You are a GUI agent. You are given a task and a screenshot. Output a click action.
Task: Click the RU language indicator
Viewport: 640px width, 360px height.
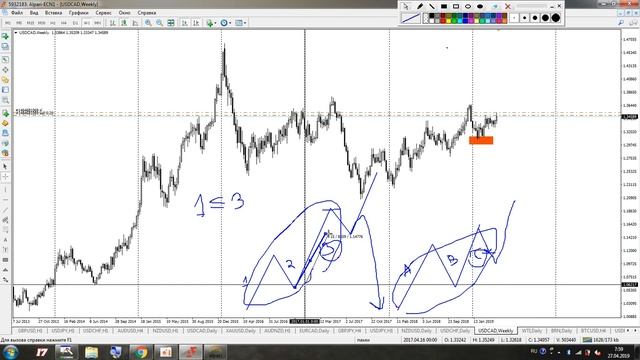tap(534, 351)
